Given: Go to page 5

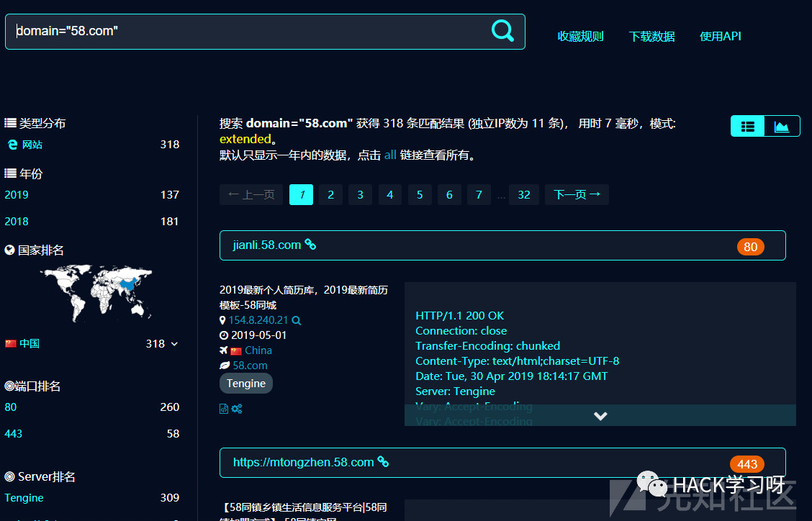Looking at the screenshot, I should [x=420, y=195].
